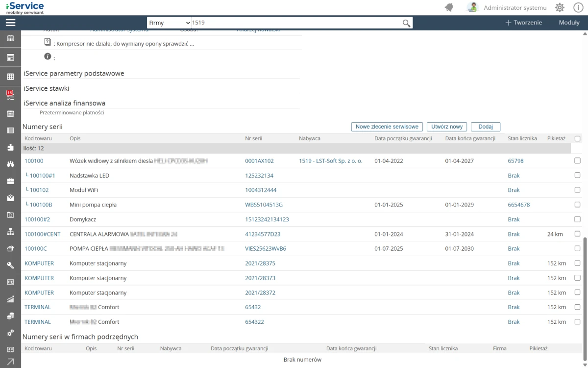
Task: Click the search magnifier icon
Action: tap(406, 23)
